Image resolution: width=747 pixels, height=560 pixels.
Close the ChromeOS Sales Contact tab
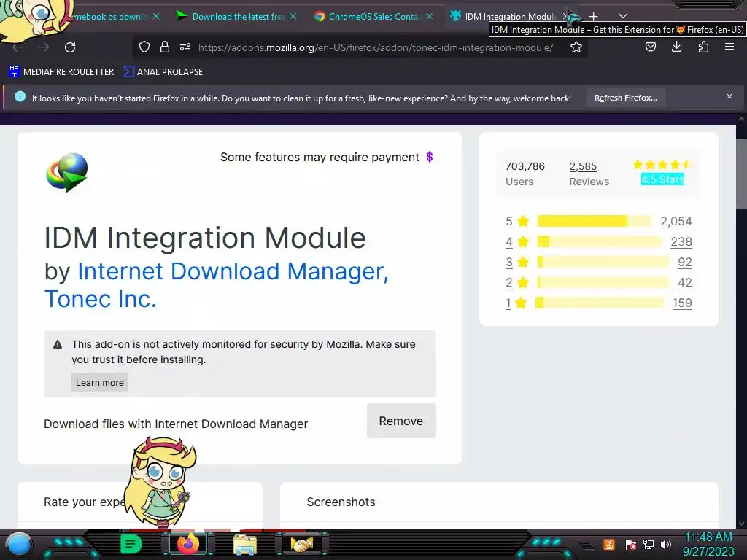430,16
